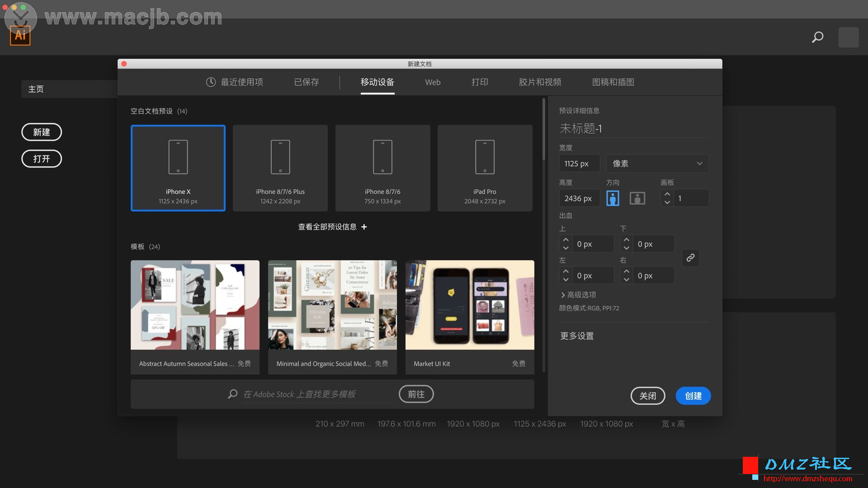This screenshot has height=488, width=868.
Task: Click 更多设置 button
Action: tap(577, 336)
